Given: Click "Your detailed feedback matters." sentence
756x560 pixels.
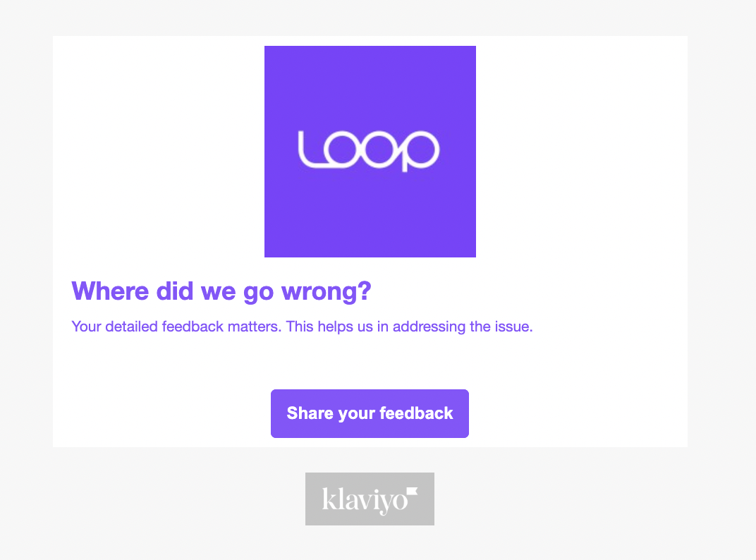Looking at the screenshot, I should tap(176, 327).
